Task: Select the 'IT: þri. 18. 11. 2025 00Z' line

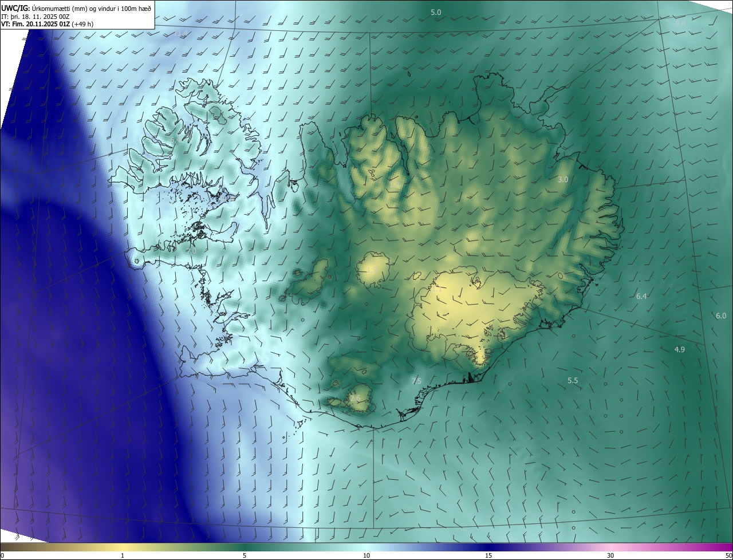Action: [x=37, y=17]
